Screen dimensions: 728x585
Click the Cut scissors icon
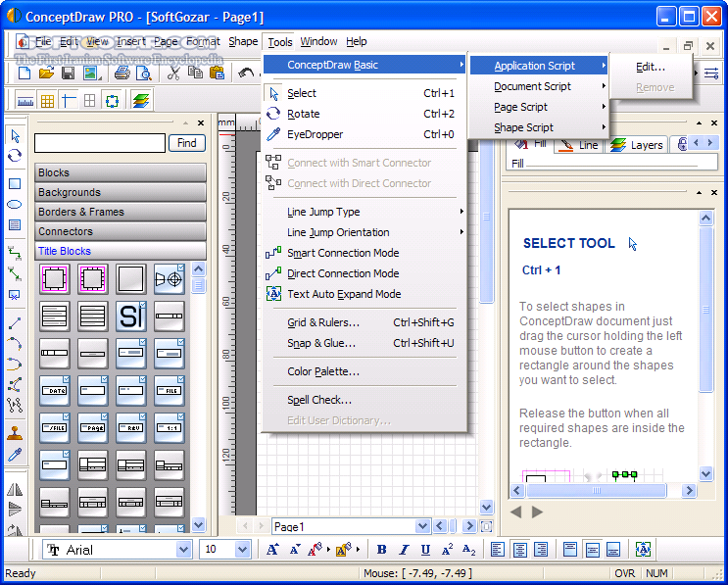pyautogui.click(x=173, y=73)
